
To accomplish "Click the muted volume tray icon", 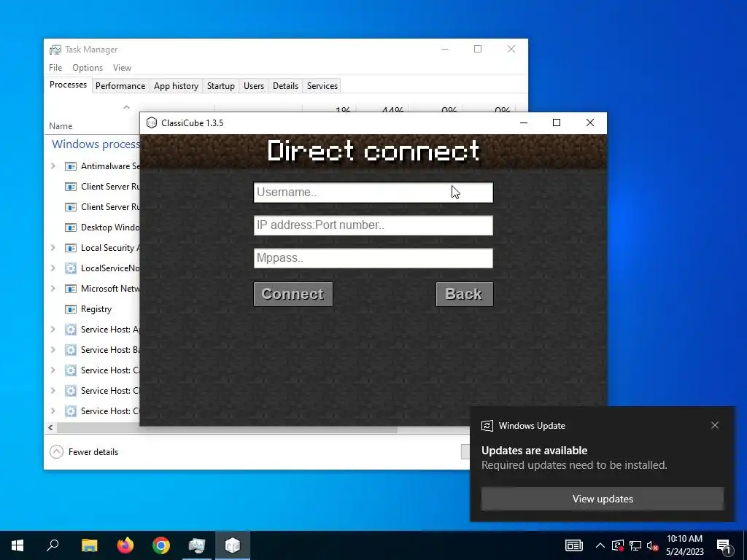I will coord(653,545).
